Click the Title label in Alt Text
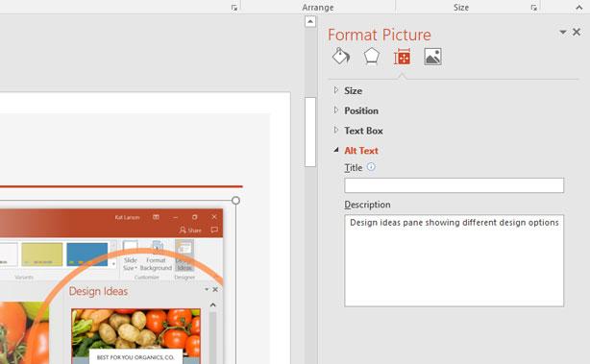The height and width of the screenshot is (364, 590). 354,168
